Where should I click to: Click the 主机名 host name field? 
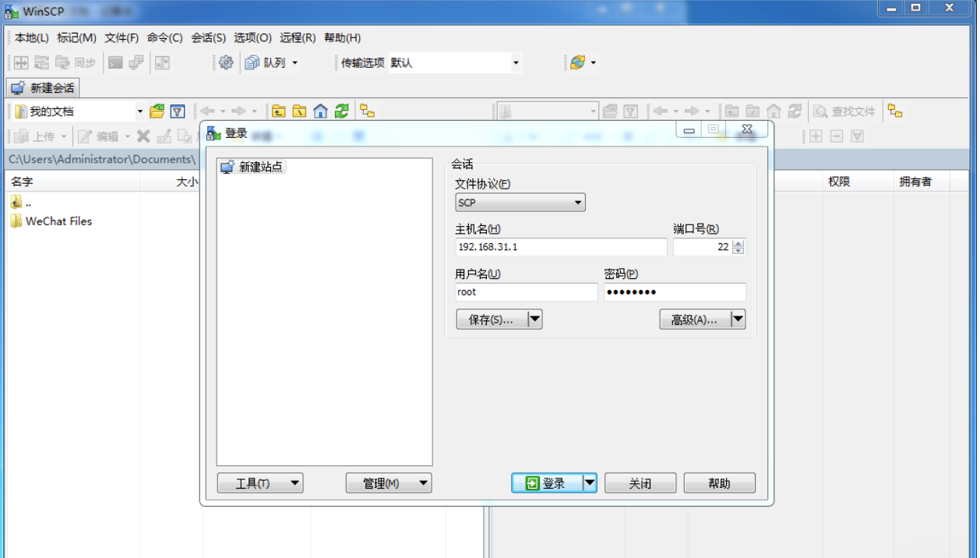[x=561, y=247]
